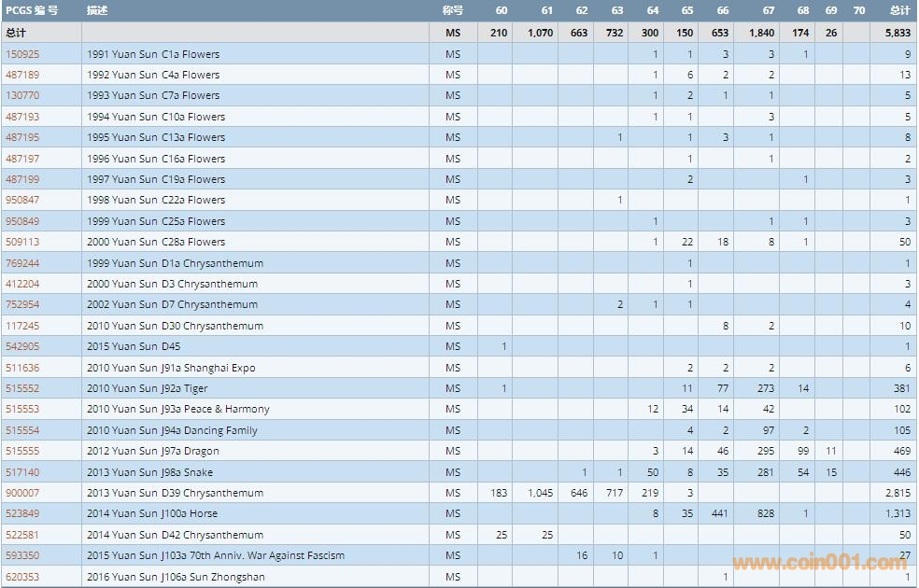Click the 523849 Horse coin number
Image resolution: width=919 pixels, height=588 pixels.
(x=22, y=513)
